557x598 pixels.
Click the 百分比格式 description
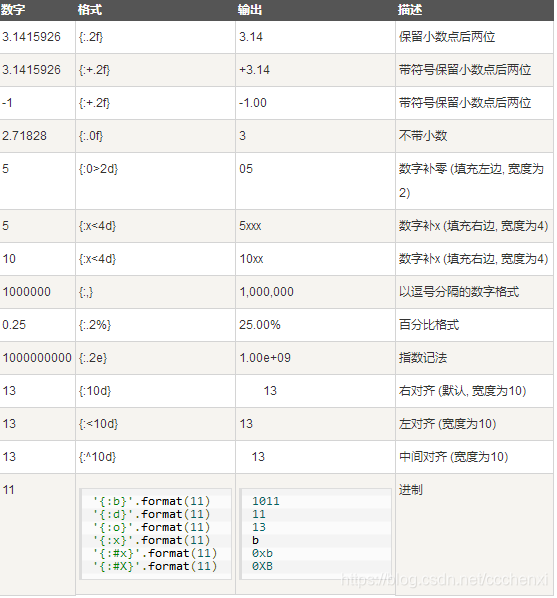(429, 325)
